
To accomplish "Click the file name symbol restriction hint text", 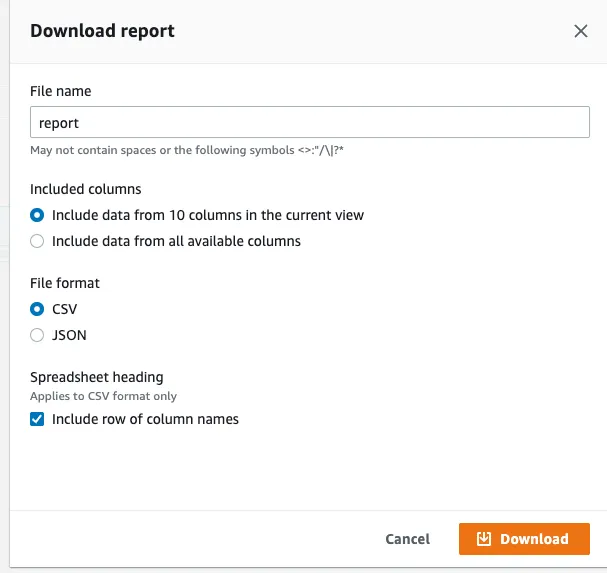I will click(x=187, y=150).
